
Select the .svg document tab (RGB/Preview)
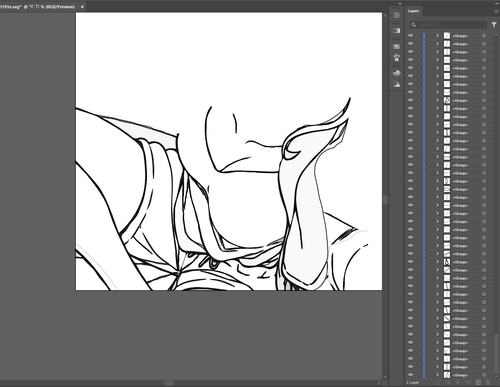click(37, 7)
